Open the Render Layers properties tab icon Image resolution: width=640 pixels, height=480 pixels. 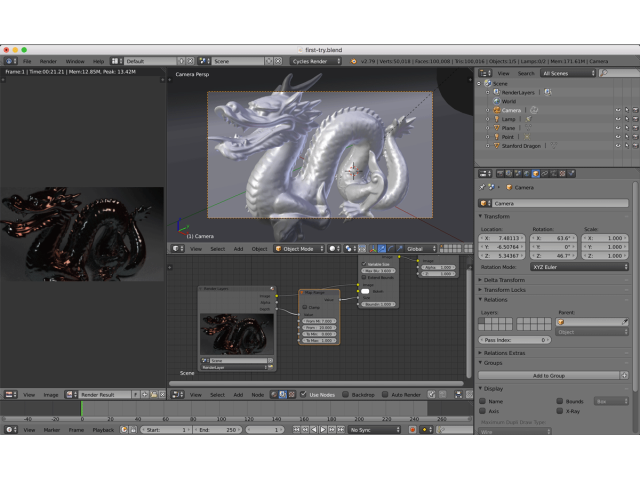(x=509, y=173)
